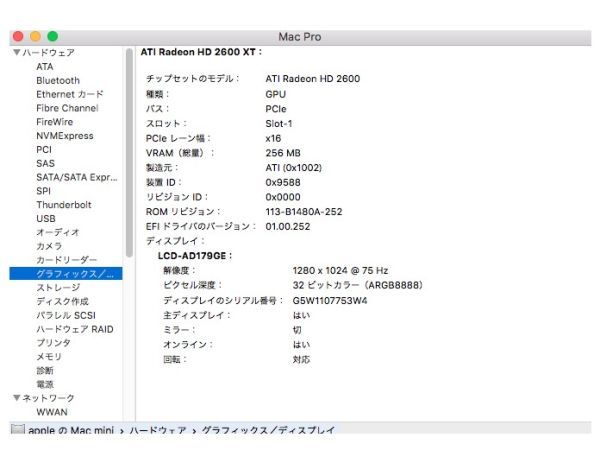
Task: Click apple の Mac mini in path bar
Action: click(x=71, y=430)
